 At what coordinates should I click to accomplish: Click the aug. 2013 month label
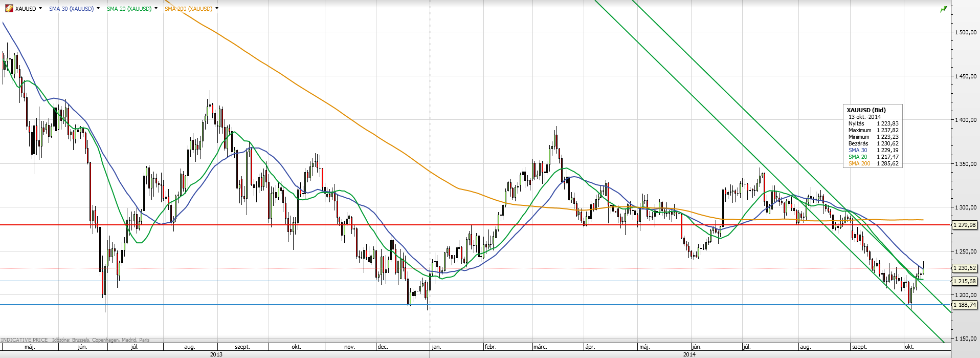point(190,347)
